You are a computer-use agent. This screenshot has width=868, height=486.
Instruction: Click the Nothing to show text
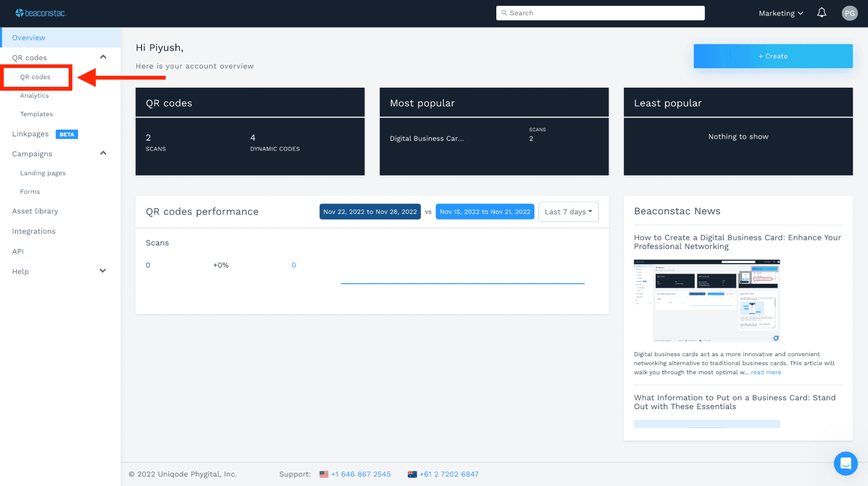click(x=738, y=137)
